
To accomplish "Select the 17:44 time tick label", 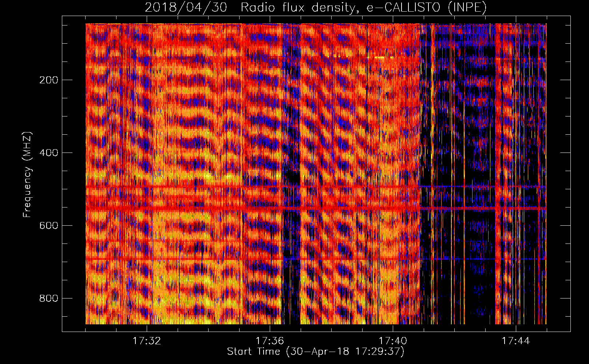I will coord(516,341).
